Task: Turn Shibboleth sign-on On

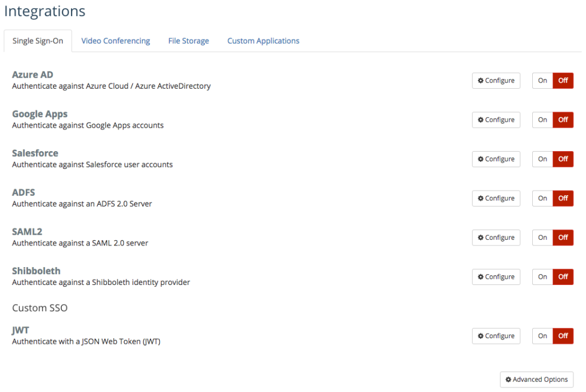Action: 543,277
